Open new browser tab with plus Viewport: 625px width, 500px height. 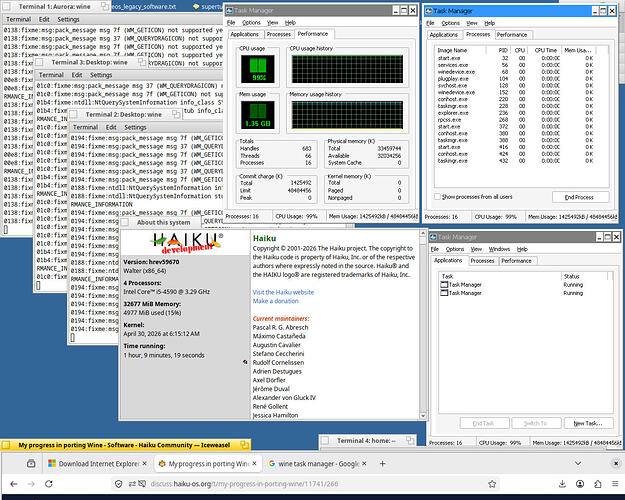click(383, 463)
